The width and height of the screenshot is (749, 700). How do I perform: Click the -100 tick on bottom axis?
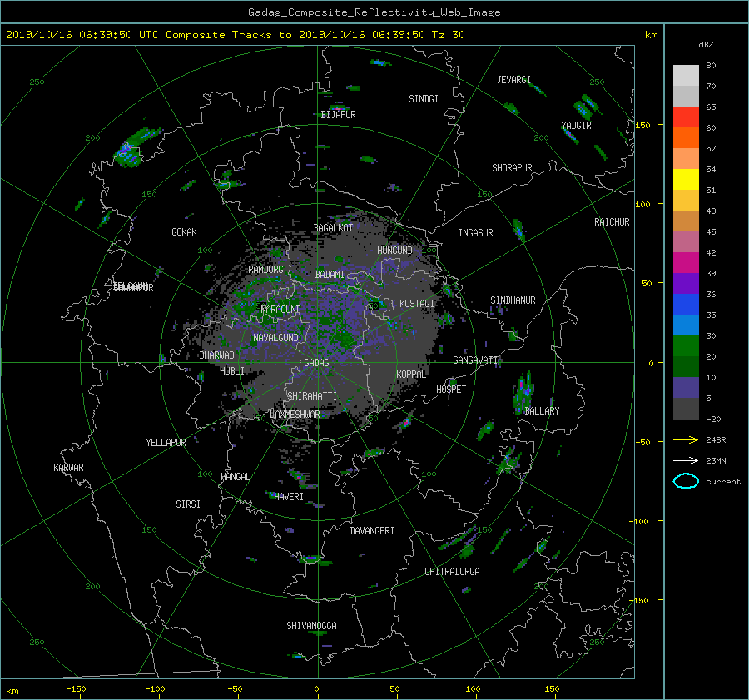[x=156, y=689]
